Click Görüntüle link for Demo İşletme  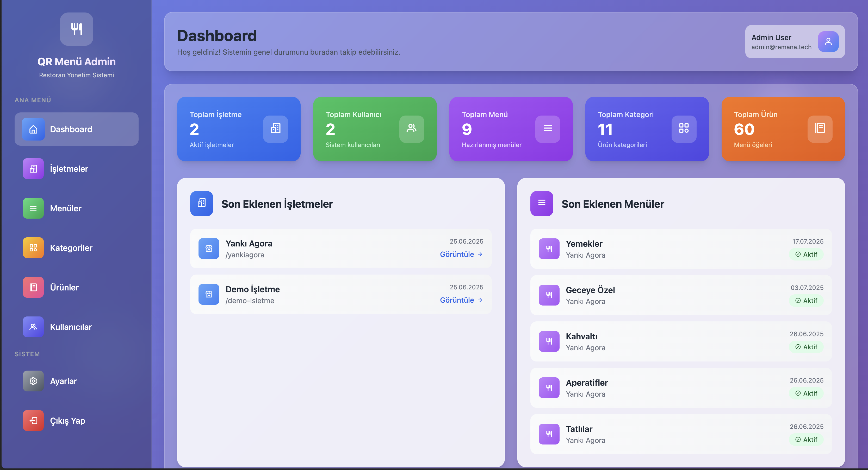coord(461,300)
